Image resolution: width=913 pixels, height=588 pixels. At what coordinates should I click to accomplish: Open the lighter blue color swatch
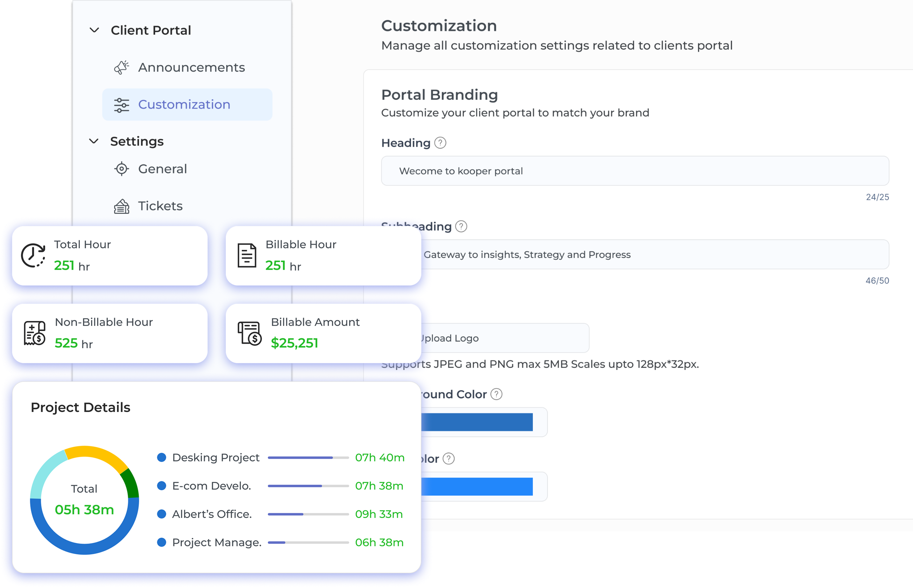pos(477,486)
